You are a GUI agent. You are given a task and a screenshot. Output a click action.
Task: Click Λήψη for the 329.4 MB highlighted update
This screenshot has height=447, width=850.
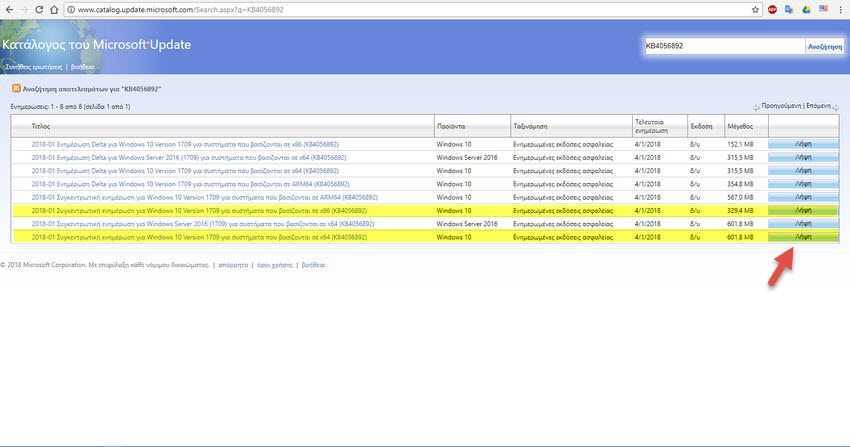[x=803, y=211]
